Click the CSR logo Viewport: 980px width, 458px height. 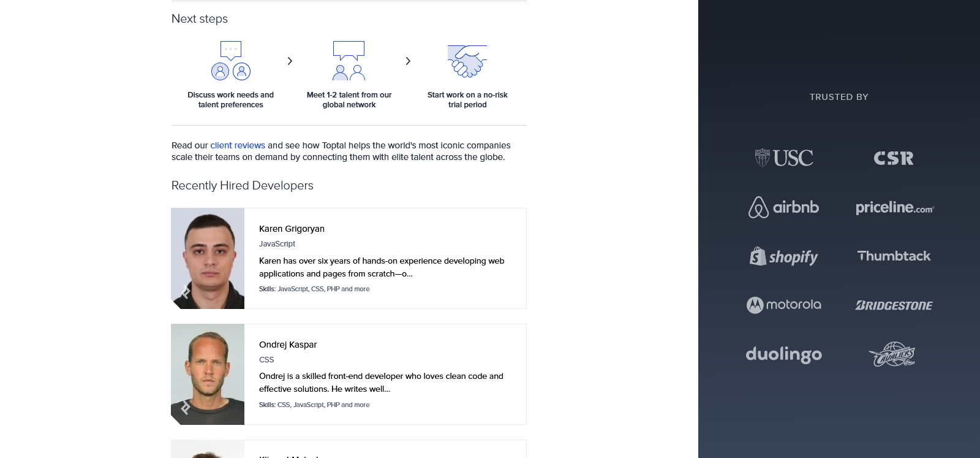pos(894,158)
